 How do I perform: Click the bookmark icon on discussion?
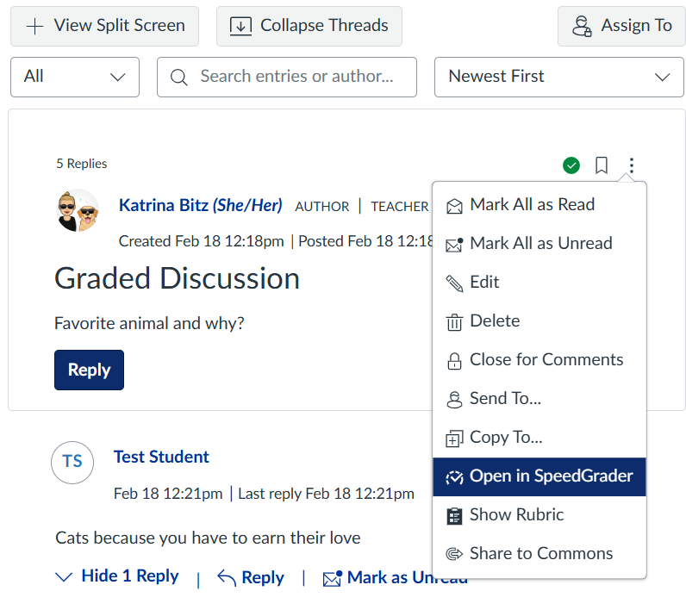tap(602, 165)
